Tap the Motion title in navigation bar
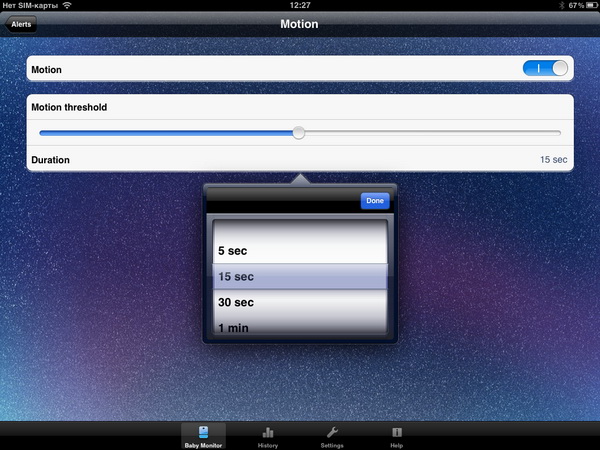The image size is (600, 450). (299, 24)
